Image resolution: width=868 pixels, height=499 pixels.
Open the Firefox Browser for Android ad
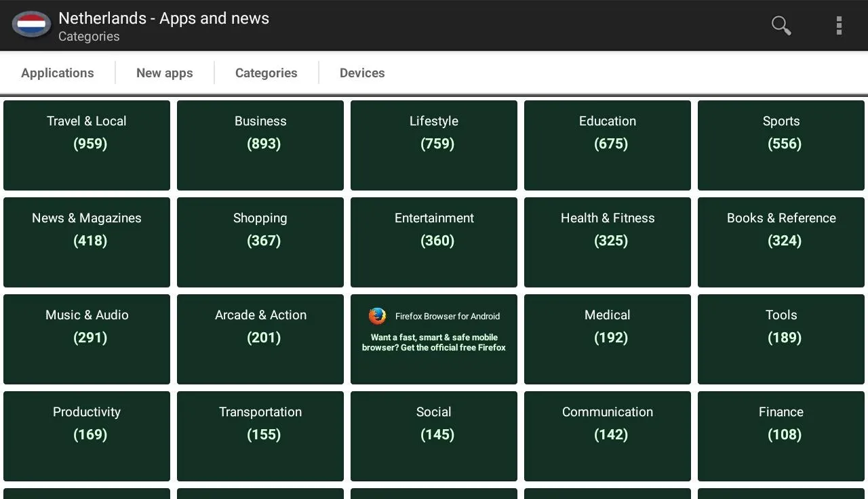pyautogui.click(x=434, y=339)
